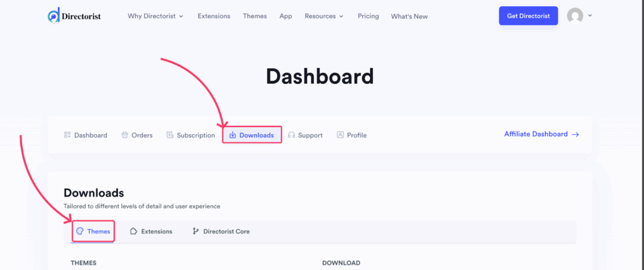This screenshot has height=270, width=644.
Task: Open account menu chevron beside avatar
Action: pos(590,16)
